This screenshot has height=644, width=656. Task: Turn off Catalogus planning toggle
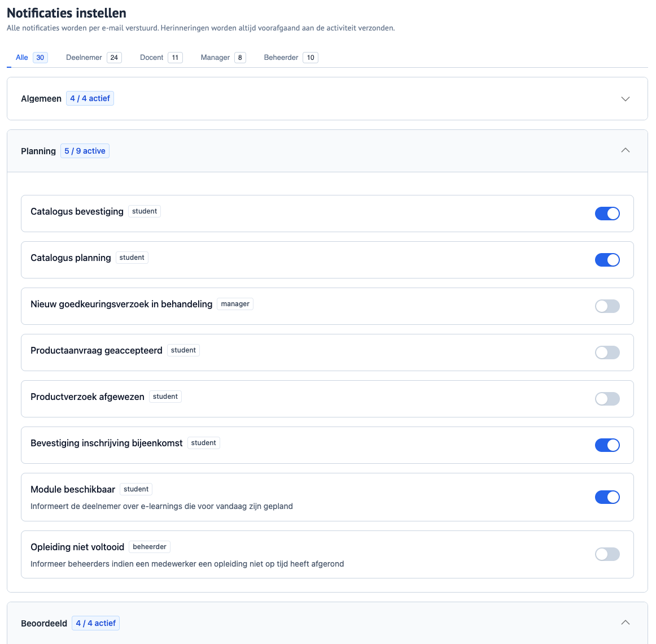point(607,260)
